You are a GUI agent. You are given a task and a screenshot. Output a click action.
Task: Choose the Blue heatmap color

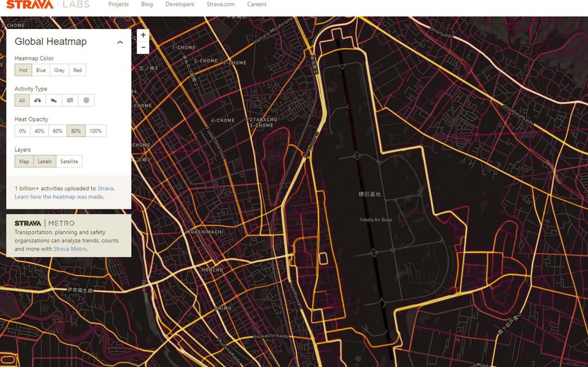tap(41, 70)
